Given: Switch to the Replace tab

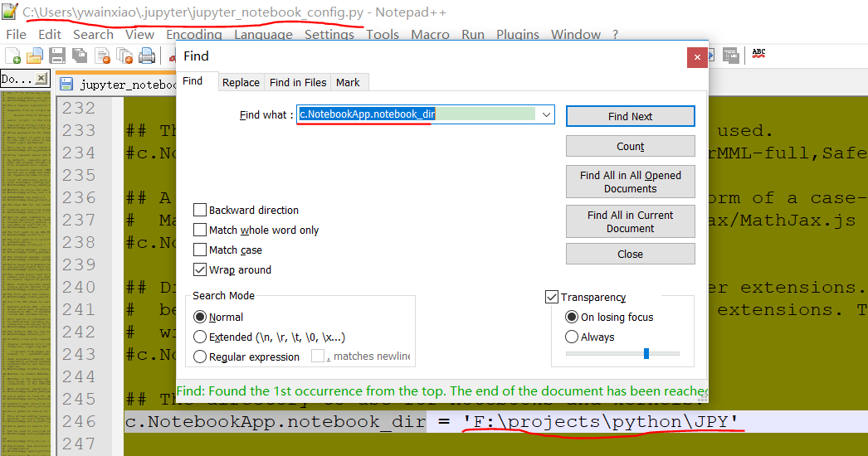Looking at the screenshot, I should tap(241, 82).
